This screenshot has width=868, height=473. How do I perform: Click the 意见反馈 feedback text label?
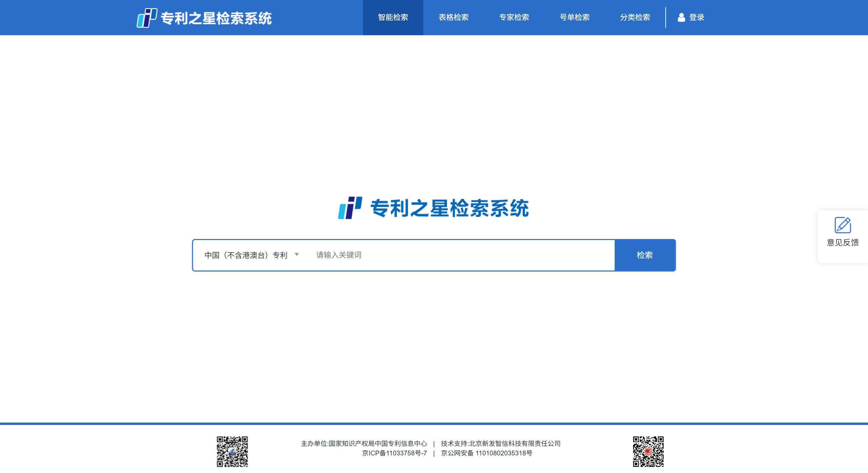pos(843,243)
